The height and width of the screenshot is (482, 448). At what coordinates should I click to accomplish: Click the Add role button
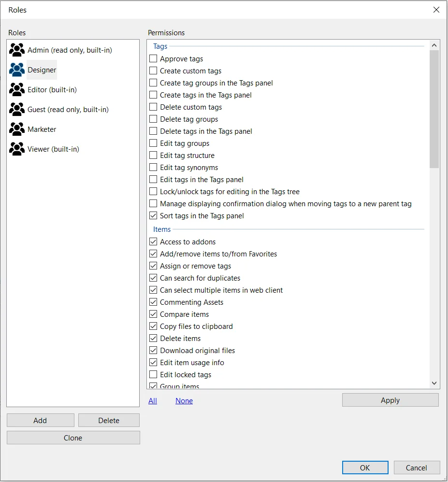pyautogui.click(x=40, y=420)
